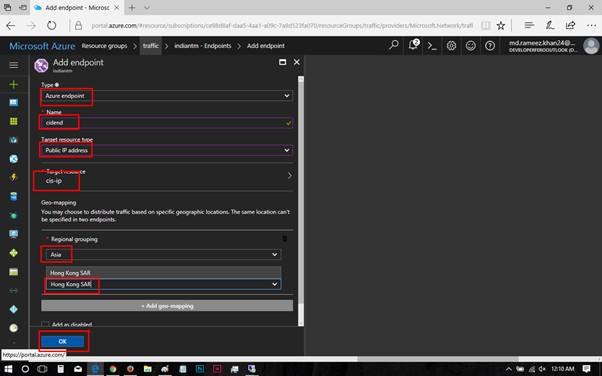602x376 pixels.
Task: Open Edge settings and more menu
Action: point(591,25)
